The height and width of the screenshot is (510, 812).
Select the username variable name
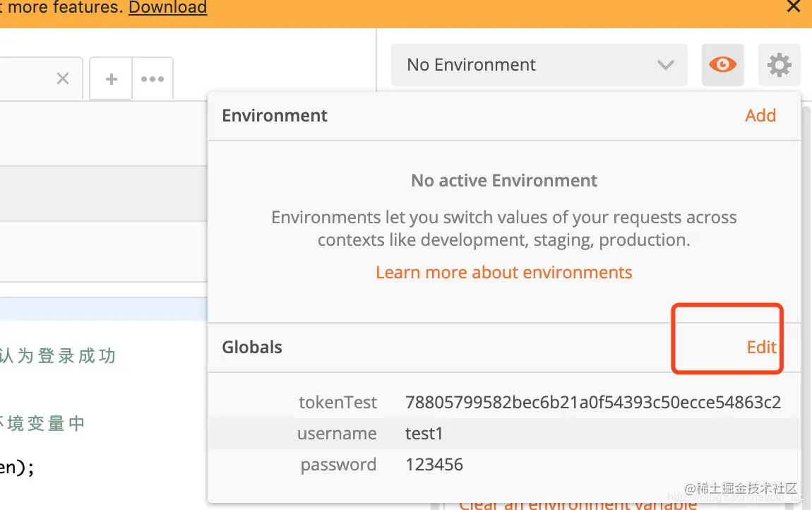point(337,434)
